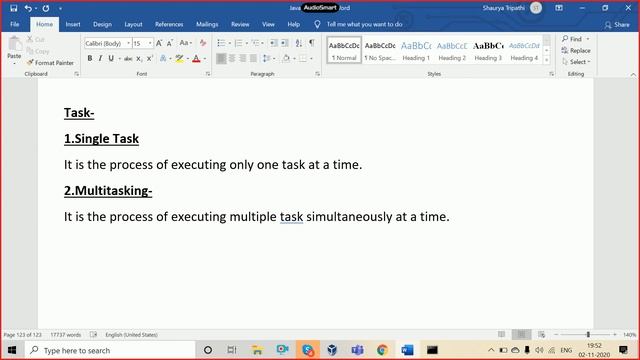
Task: Toggle subscript formatting
Action: coord(139,59)
